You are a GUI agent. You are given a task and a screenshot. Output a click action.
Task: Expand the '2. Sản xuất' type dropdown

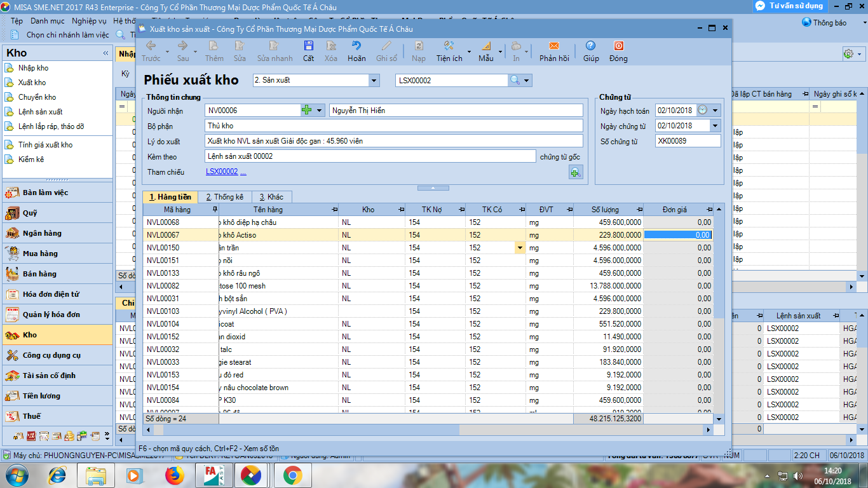click(374, 81)
